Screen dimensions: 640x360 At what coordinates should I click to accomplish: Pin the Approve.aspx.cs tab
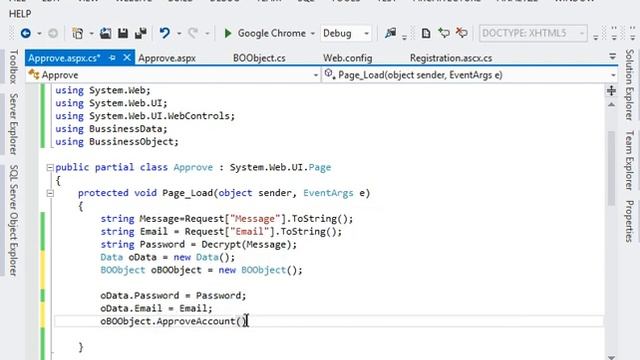tap(112, 58)
